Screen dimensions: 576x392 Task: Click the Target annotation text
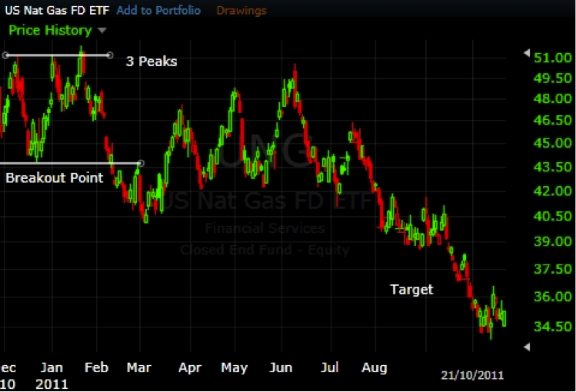click(411, 290)
